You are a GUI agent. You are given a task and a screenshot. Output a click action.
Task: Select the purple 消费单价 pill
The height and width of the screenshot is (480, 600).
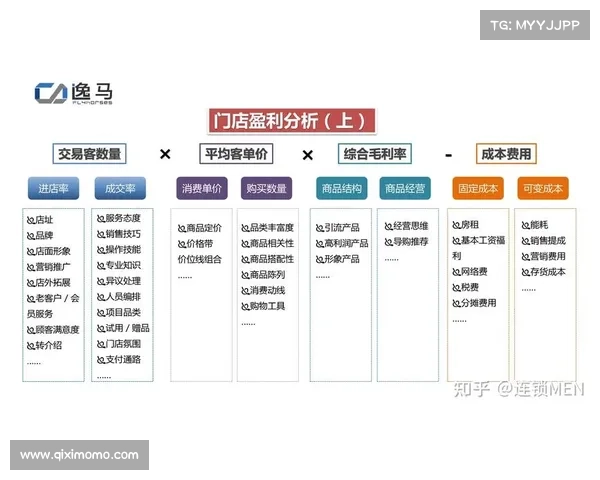point(202,188)
